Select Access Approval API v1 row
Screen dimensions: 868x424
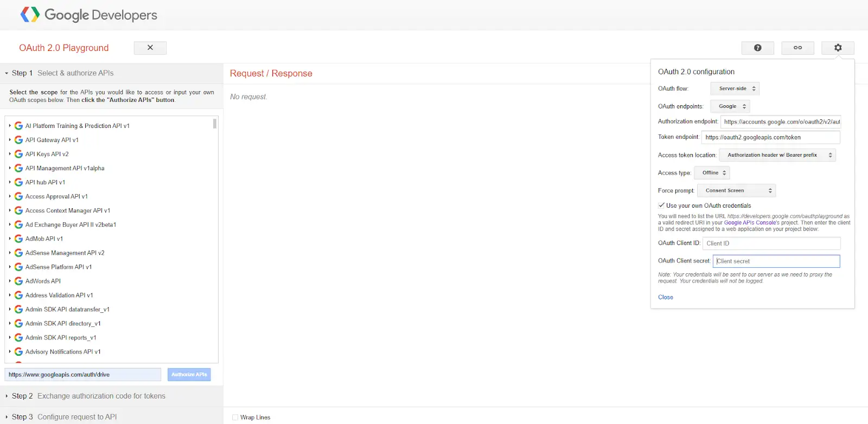[110, 196]
